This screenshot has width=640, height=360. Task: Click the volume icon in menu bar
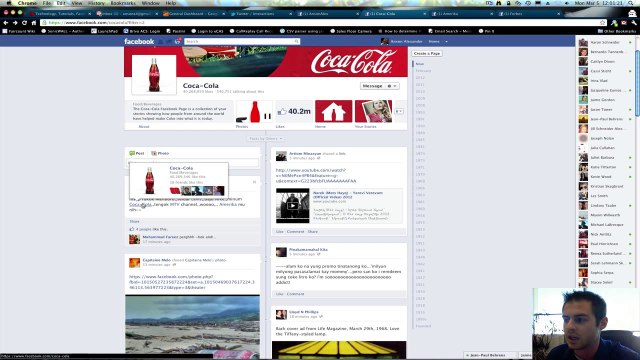[567, 3]
